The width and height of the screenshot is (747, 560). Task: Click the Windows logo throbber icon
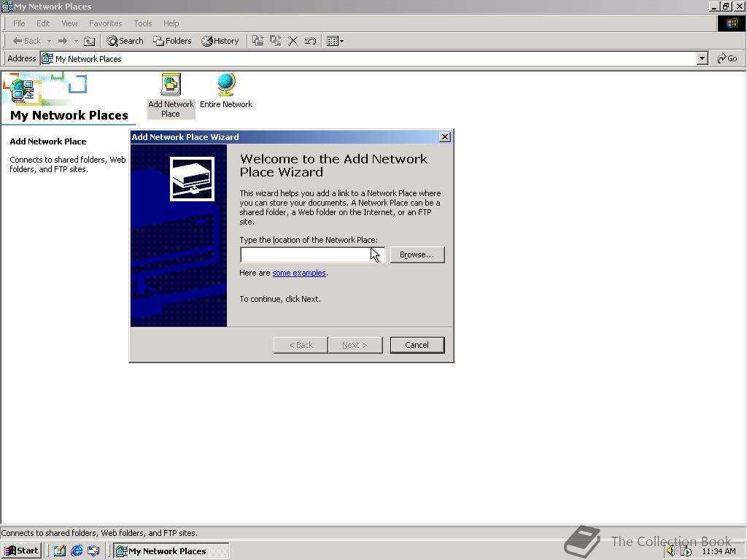[731, 23]
